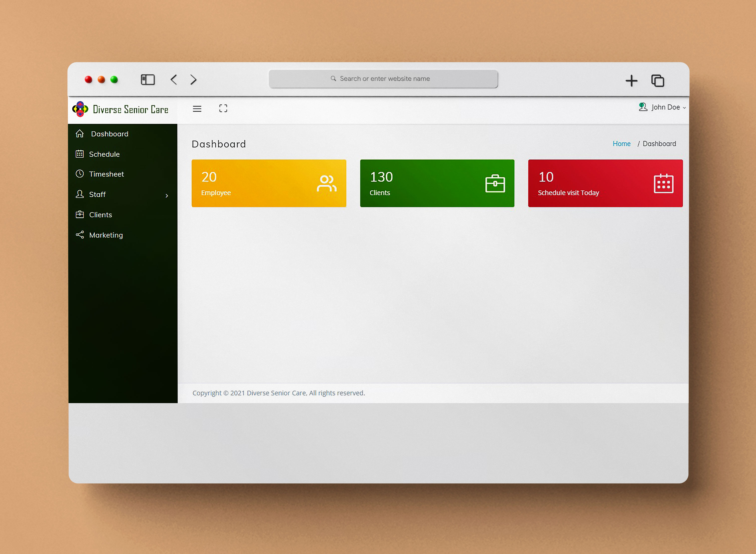Open the green 130 Clients card

437,183
